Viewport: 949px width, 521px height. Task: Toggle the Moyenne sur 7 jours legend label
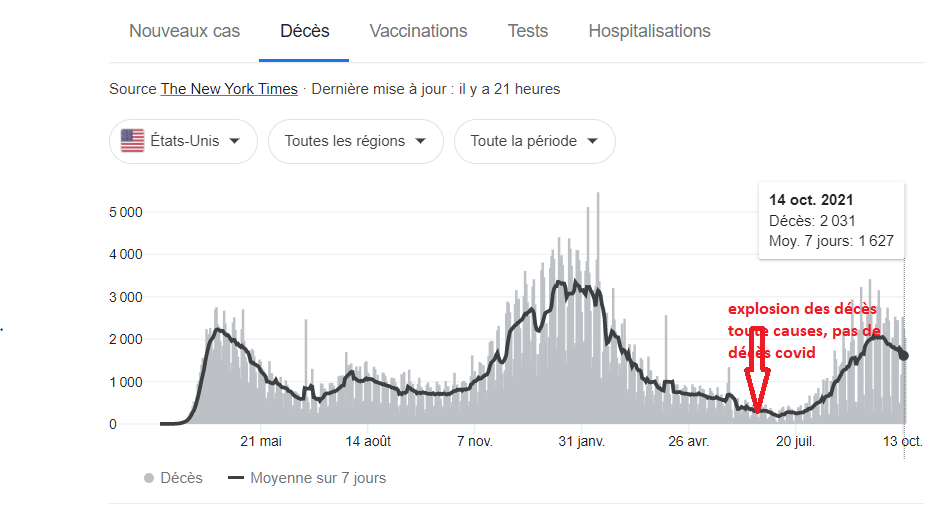click(318, 478)
